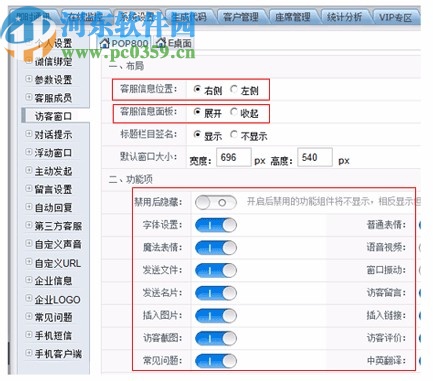Switch to the 生成代码 tab

189,17
